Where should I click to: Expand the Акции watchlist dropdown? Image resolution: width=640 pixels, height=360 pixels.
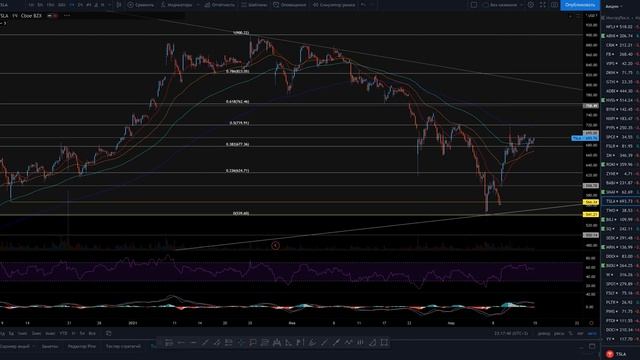coord(613,7)
